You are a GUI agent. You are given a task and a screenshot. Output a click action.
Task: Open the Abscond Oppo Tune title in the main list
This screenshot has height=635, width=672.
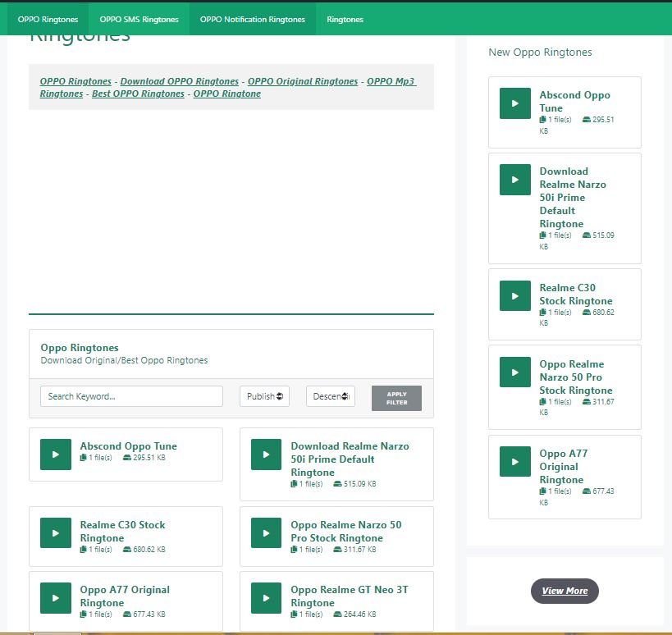(x=128, y=446)
